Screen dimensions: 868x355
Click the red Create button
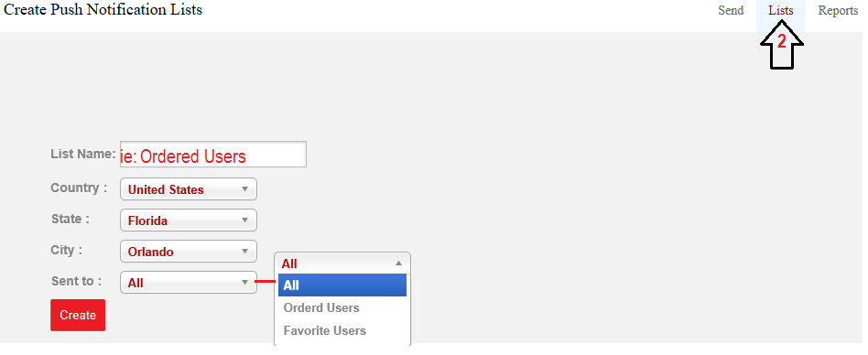pyautogui.click(x=78, y=315)
